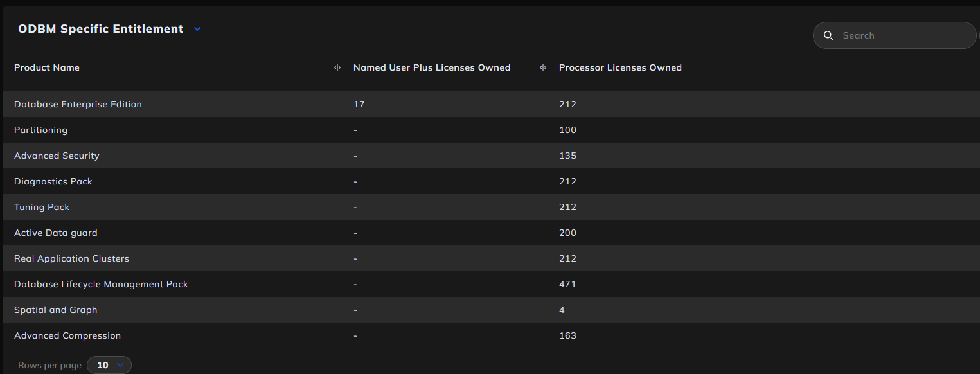980x374 pixels.
Task: Click the magnifying glass search icon
Action: (x=828, y=35)
